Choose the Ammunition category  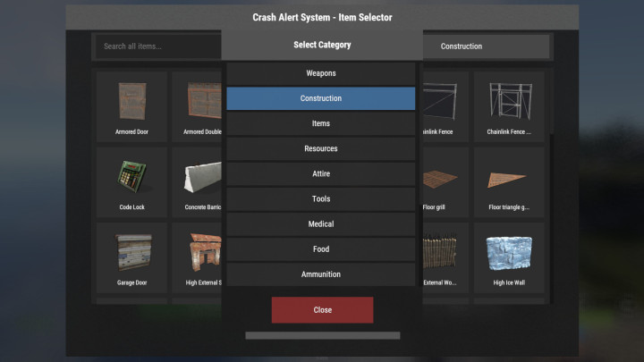coord(321,274)
